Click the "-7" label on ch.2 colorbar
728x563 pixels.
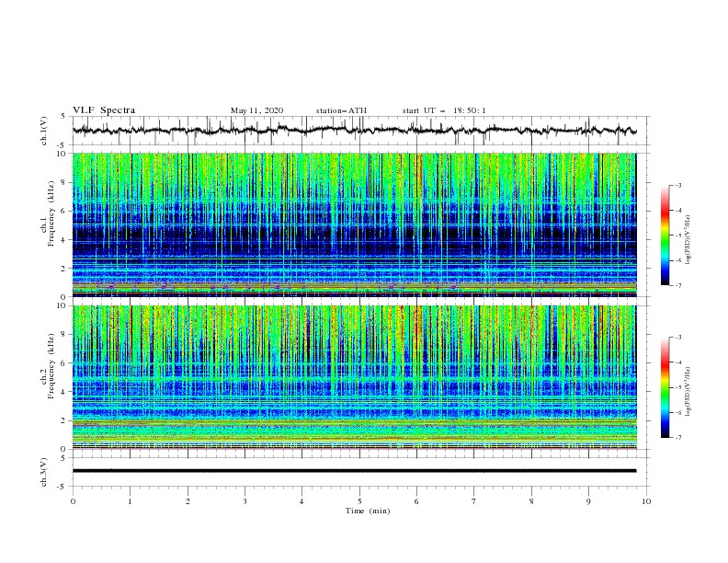678,438
